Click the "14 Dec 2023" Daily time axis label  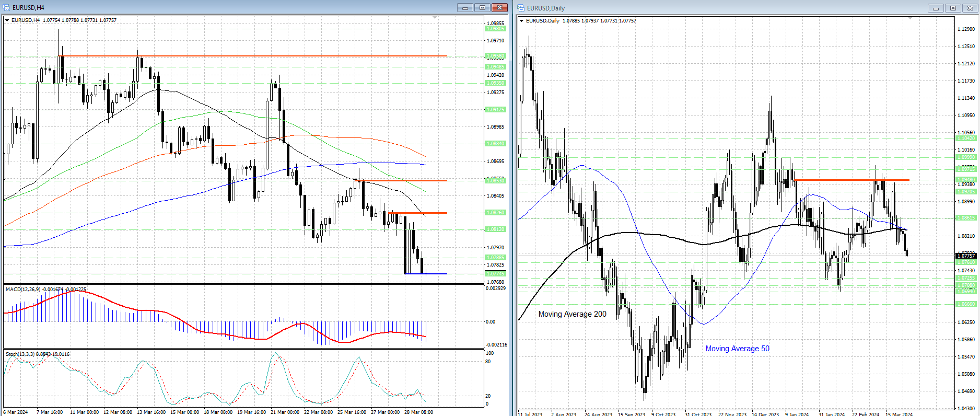pos(765,414)
